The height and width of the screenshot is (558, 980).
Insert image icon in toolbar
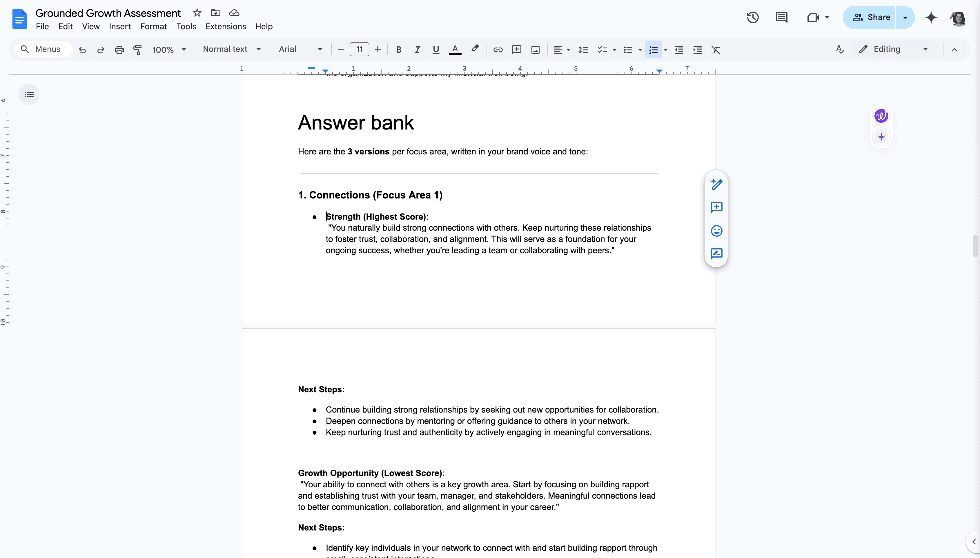[x=535, y=50]
